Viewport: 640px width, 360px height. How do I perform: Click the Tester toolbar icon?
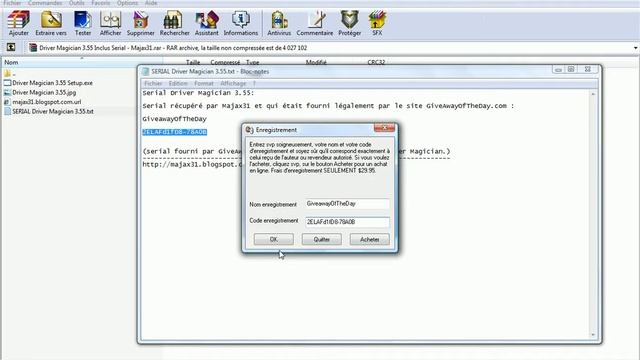click(83, 23)
